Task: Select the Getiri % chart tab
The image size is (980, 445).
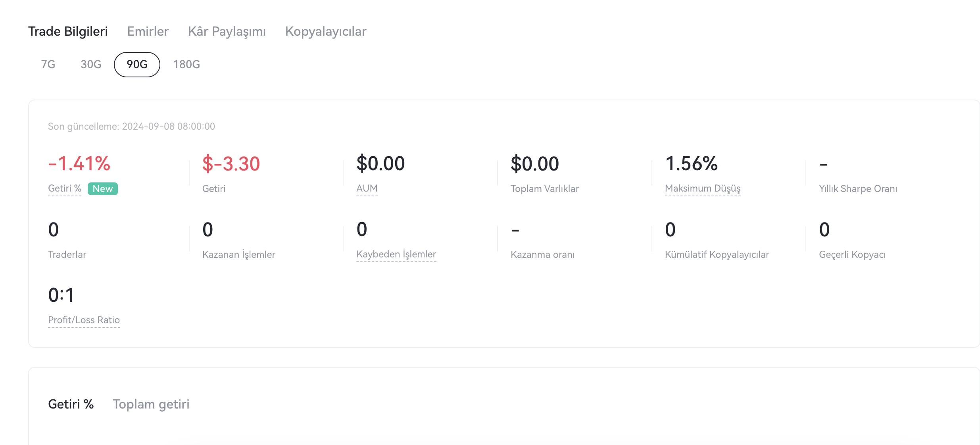Action: [x=71, y=404]
